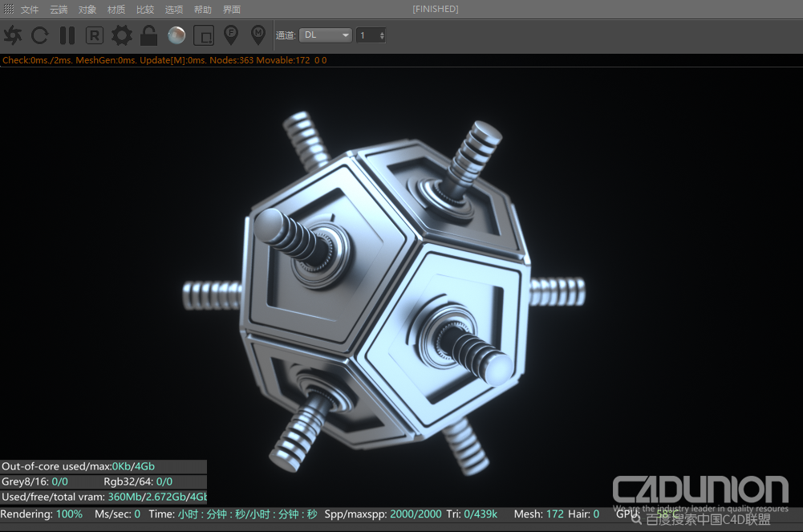Screen dimensions: 803x532
Task: Open the 界面 menu
Action: point(232,9)
